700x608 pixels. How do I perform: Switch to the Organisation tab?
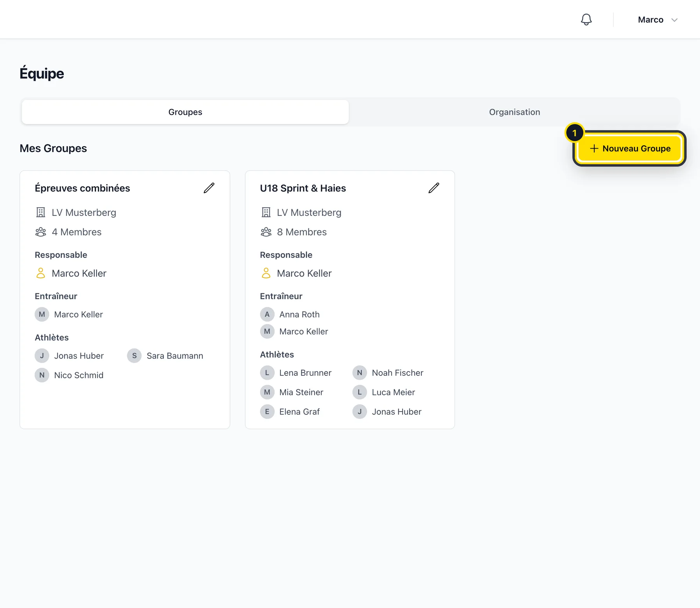(514, 112)
